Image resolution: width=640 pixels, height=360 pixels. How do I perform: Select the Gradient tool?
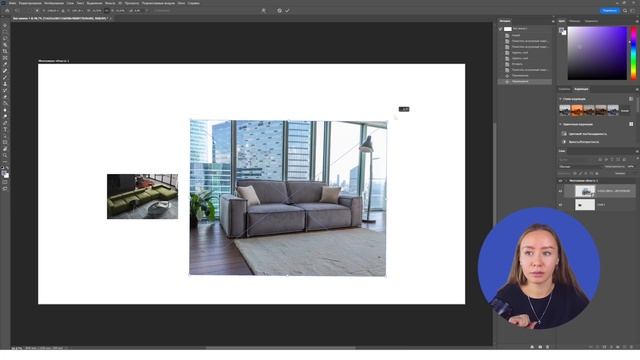pos(5,104)
